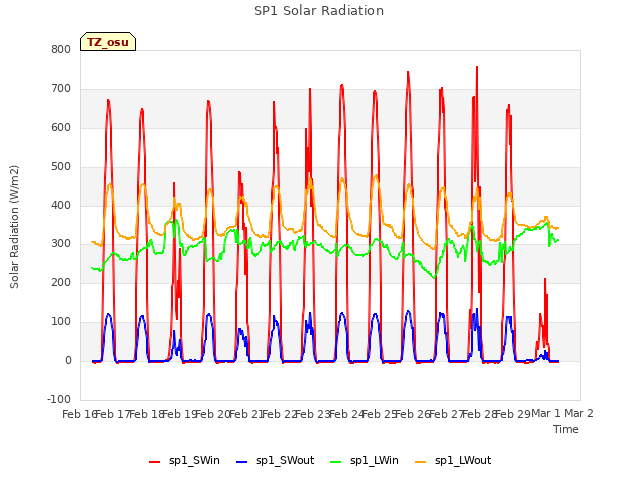Toggle sp1_LWin legend entry
The height and width of the screenshot is (480, 640).
point(364,460)
